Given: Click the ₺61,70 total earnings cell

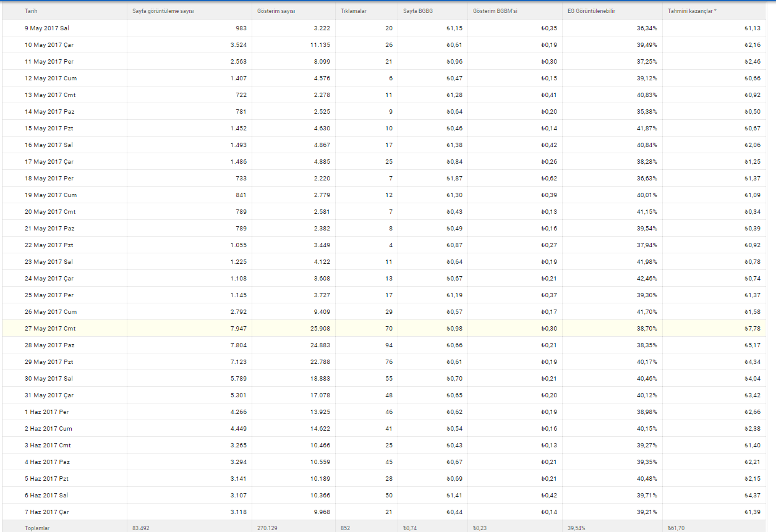Looking at the screenshot, I should point(676,528).
